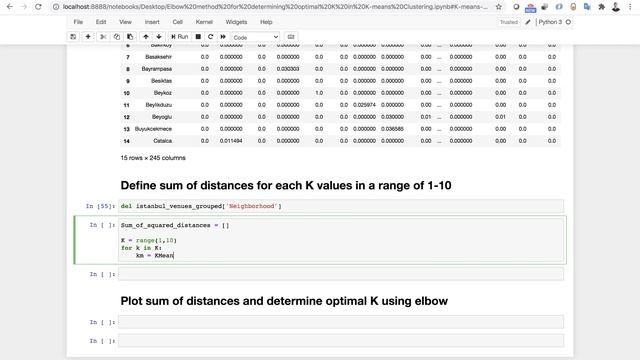Click the Sum_of_squared_distances code cell
The image size is (640, 360).
click(341, 240)
